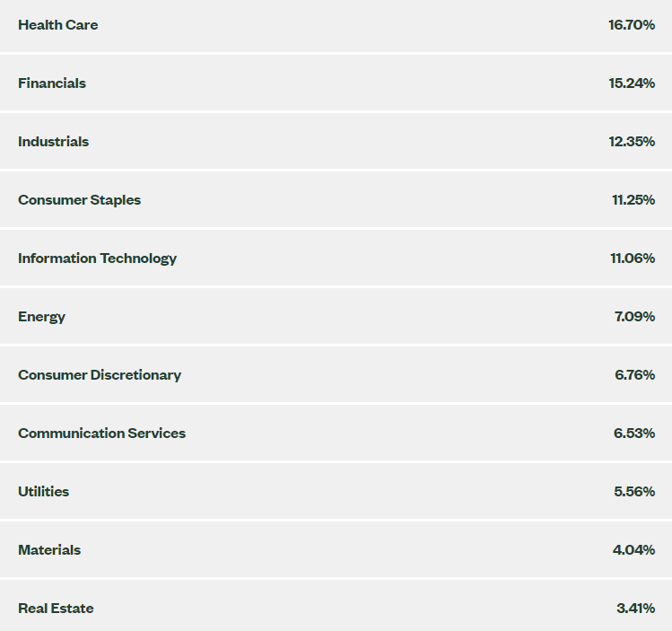Select the Information Technology row

coord(336,259)
